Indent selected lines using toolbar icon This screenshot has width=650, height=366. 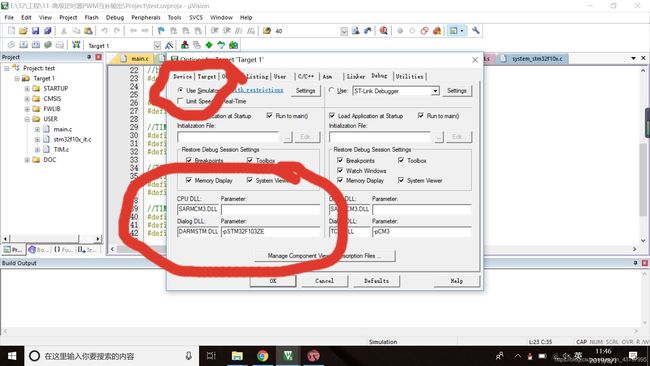(214, 31)
